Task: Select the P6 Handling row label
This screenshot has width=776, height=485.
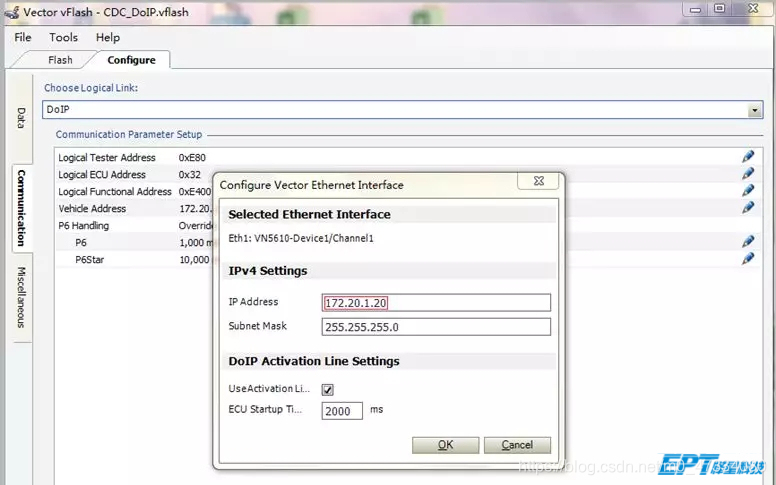Action: point(83,226)
